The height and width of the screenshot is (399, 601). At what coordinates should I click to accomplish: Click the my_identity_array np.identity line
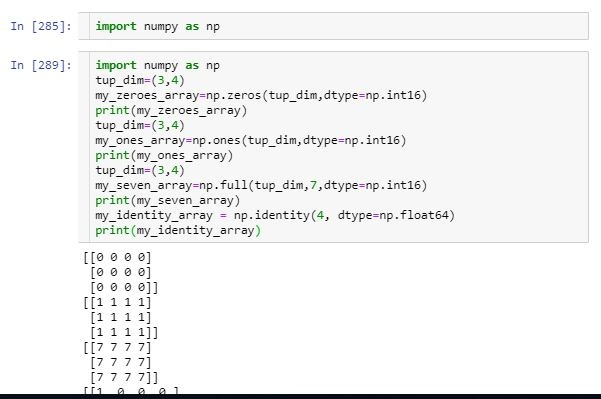pos(275,215)
